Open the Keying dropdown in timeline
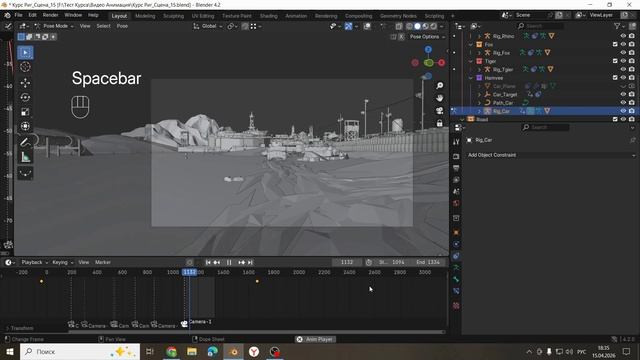The width and height of the screenshot is (640, 360). pyautogui.click(x=62, y=262)
